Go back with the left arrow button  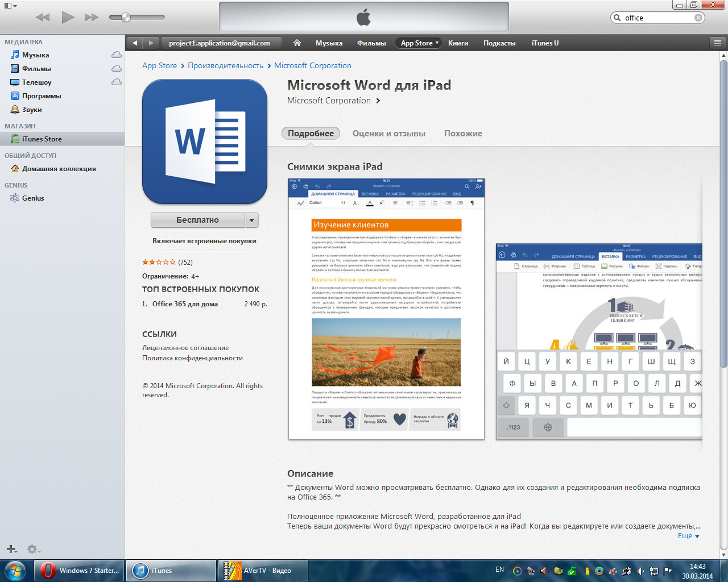135,43
